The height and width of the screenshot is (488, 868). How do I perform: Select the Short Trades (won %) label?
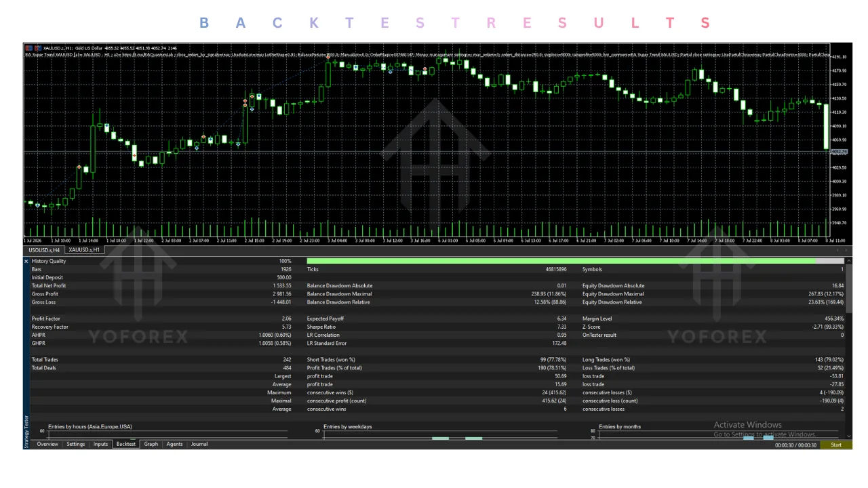click(331, 360)
